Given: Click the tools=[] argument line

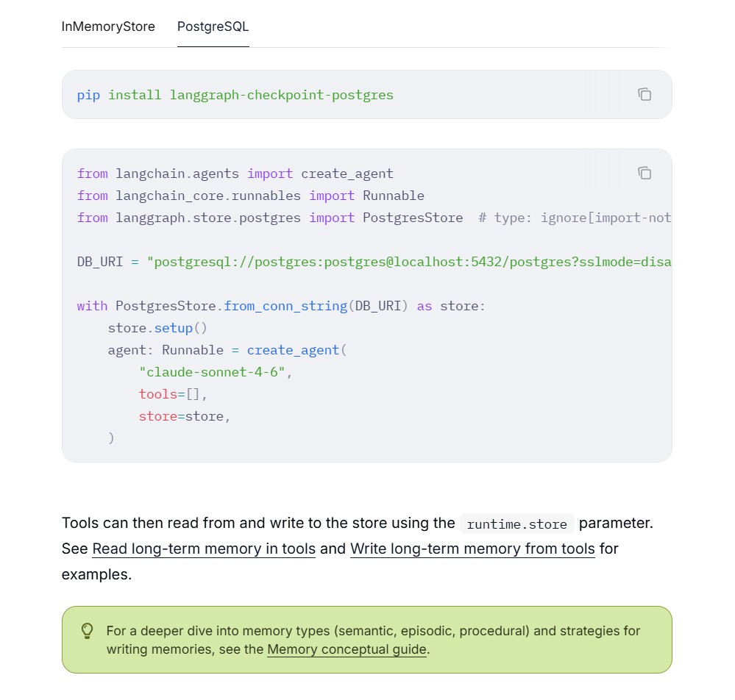Looking at the screenshot, I should [172, 394].
